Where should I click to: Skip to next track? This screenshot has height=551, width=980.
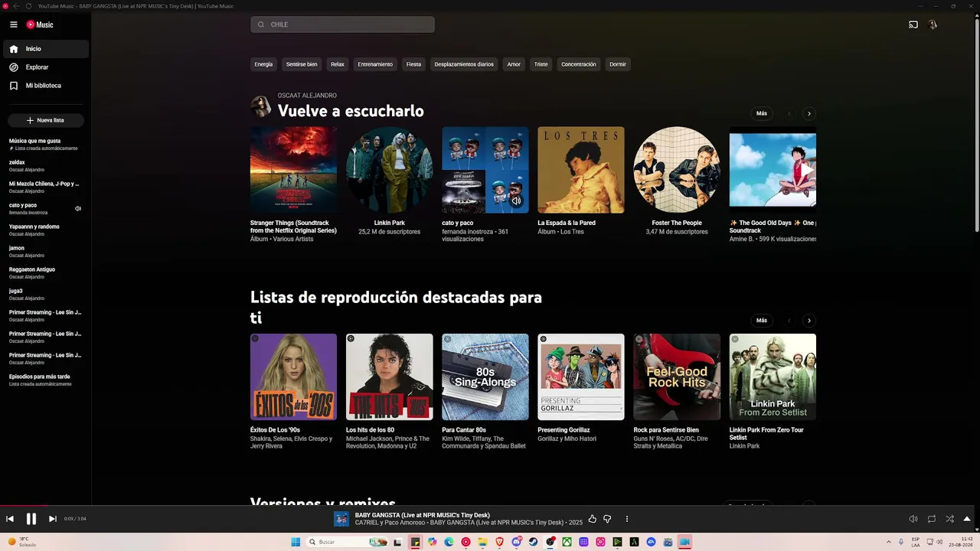[53, 519]
